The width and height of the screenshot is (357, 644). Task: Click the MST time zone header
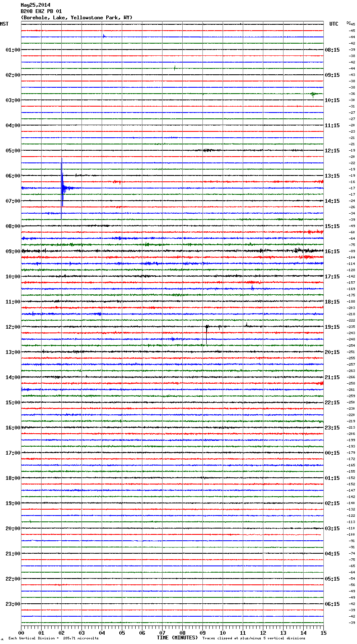pyautogui.click(x=4, y=24)
